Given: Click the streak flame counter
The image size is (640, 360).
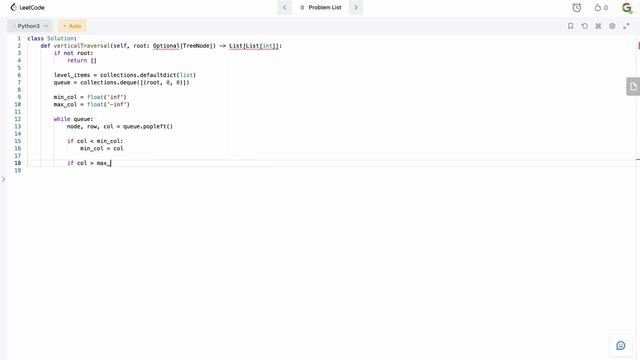Looking at the screenshot, I should (x=601, y=7).
